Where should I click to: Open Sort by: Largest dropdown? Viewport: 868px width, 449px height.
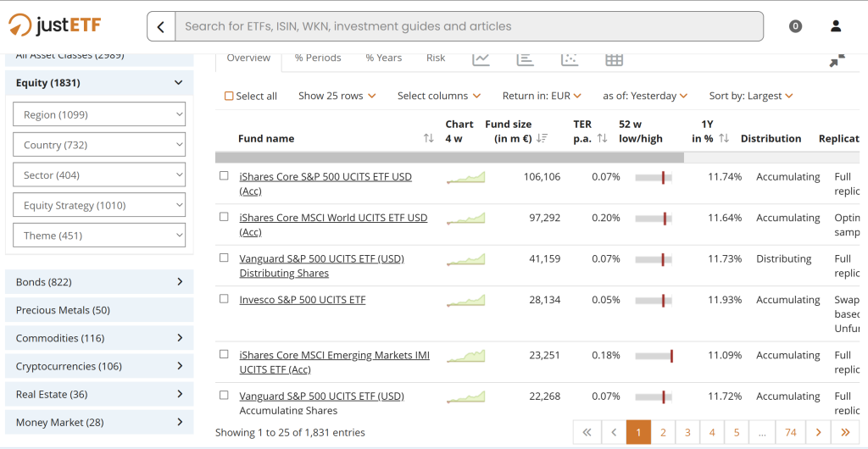[751, 97]
